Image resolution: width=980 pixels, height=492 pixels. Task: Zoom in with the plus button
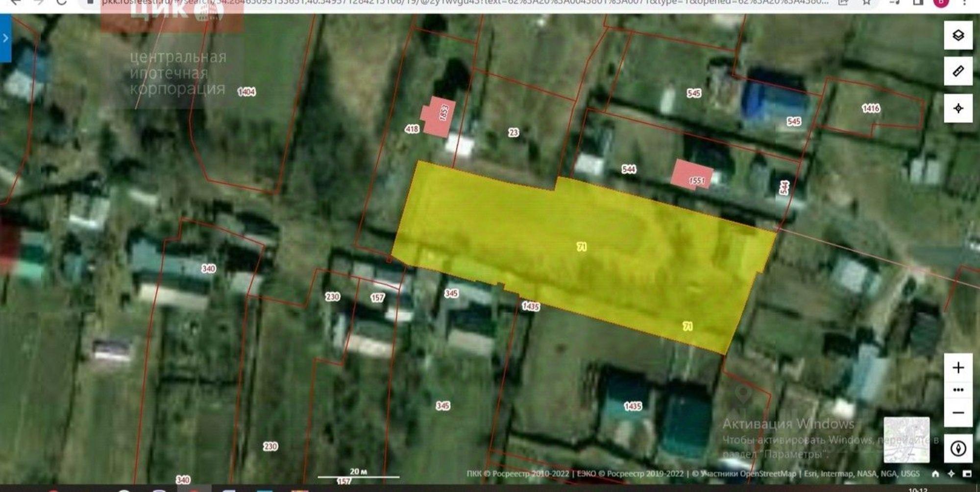click(x=958, y=367)
